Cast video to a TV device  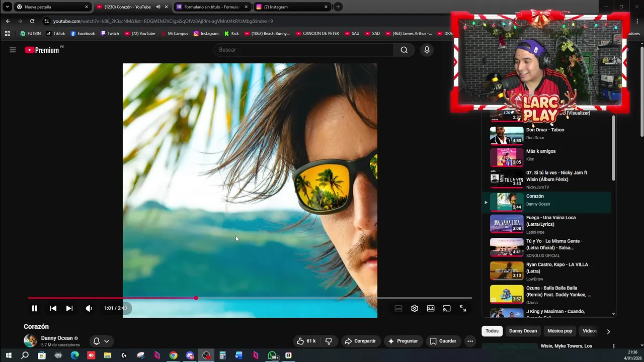click(447, 308)
